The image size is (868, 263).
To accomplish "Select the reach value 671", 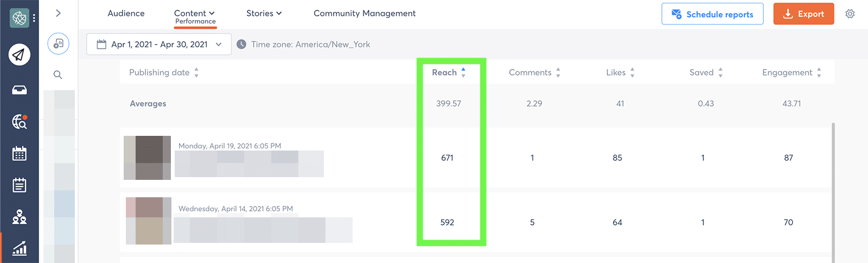I will [447, 158].
